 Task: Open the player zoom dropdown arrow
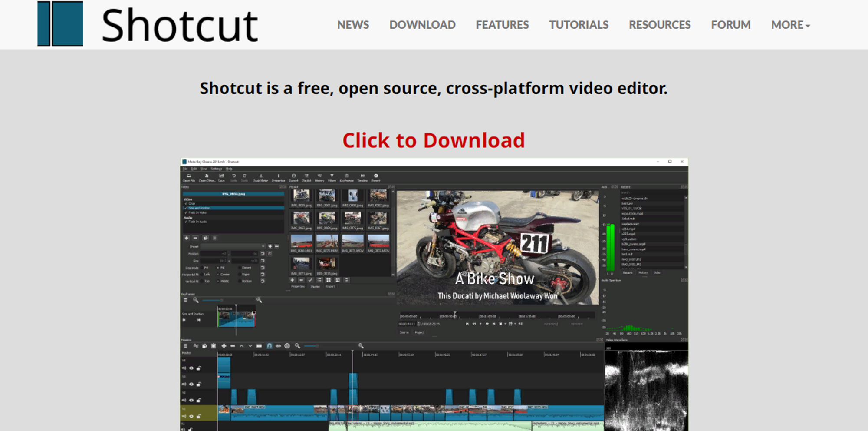[x=505, y=324]
